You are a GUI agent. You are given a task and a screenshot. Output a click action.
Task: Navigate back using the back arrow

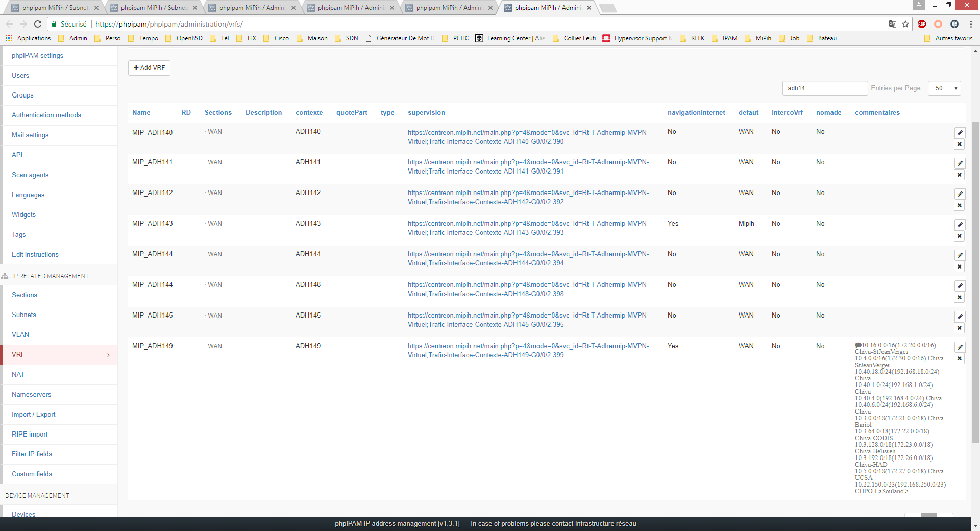click(9, 24)
